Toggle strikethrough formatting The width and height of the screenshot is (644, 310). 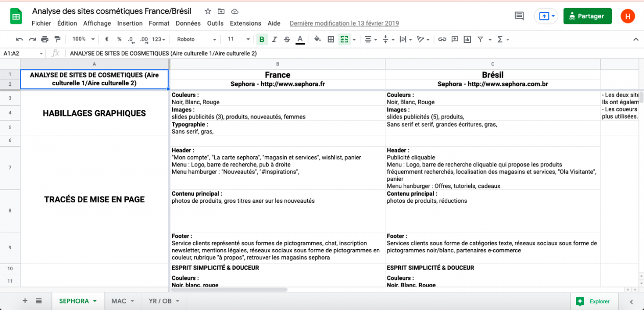coord(286,39)
